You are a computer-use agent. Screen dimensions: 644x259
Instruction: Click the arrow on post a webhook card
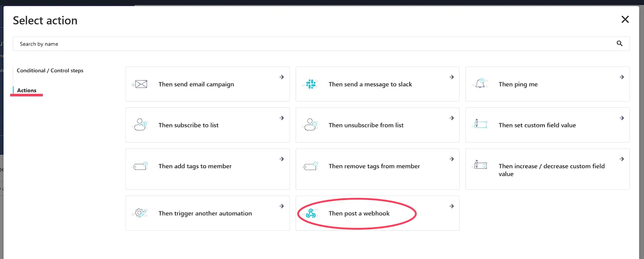click(x=452, y=206)
